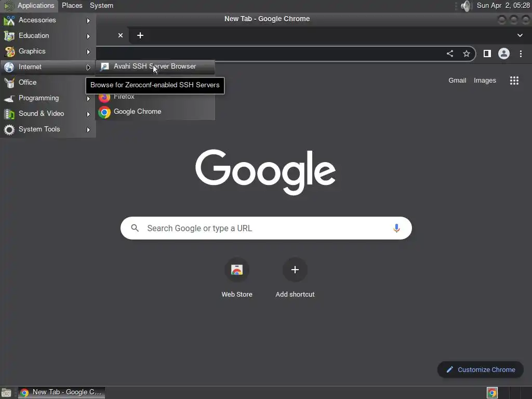Click the date and time clock
The height and width of the screenshot is (399, 532).
click(x=503, y=5)
